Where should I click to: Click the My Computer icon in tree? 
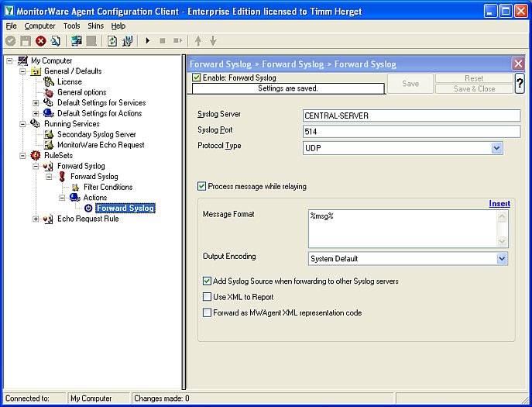tap(23, 60)
